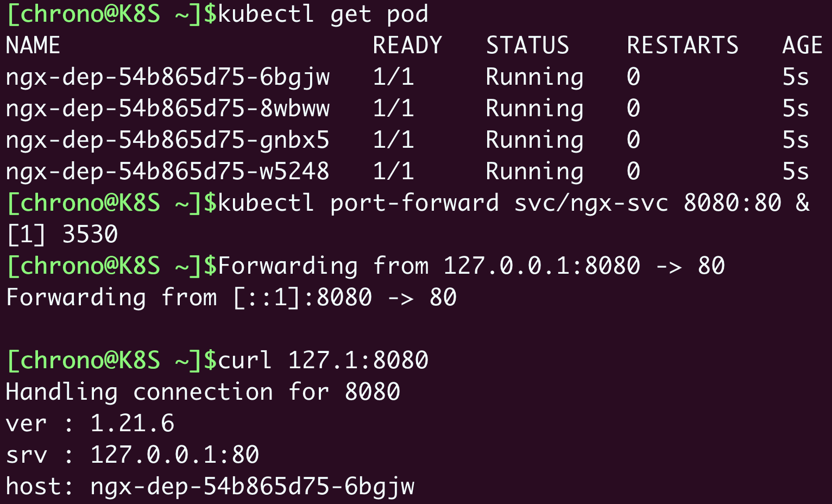Click the 127.0.0.1:8080 forwarding address

click(541, 266)
